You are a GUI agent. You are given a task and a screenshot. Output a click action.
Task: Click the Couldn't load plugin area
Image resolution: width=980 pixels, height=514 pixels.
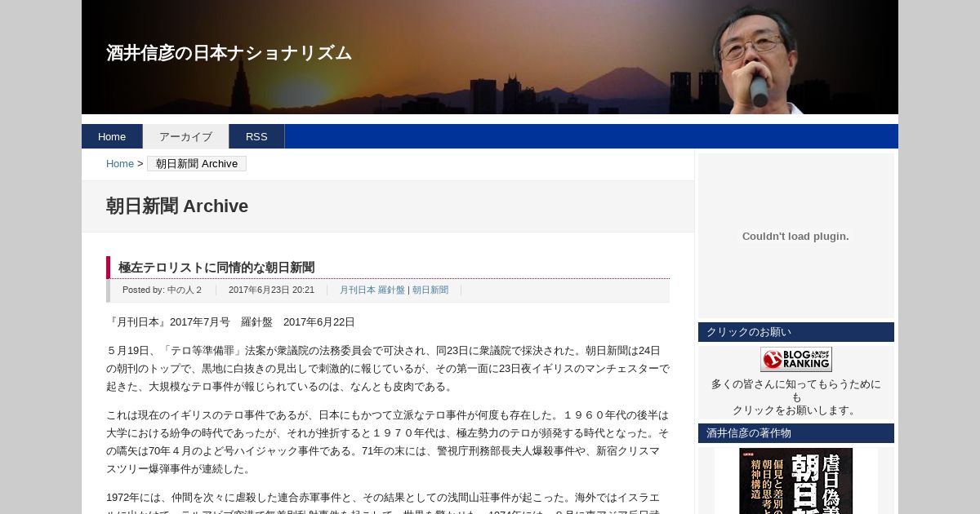[x=796, y=236]
